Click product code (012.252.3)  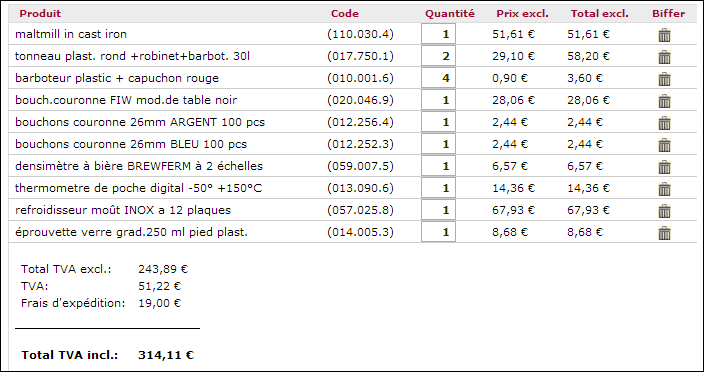tap(361, 144)
